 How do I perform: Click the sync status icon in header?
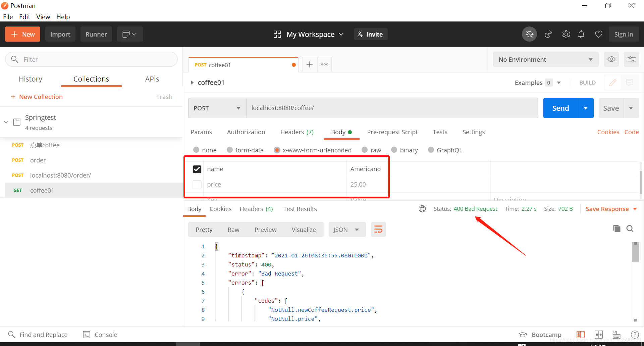pos(529,34)
